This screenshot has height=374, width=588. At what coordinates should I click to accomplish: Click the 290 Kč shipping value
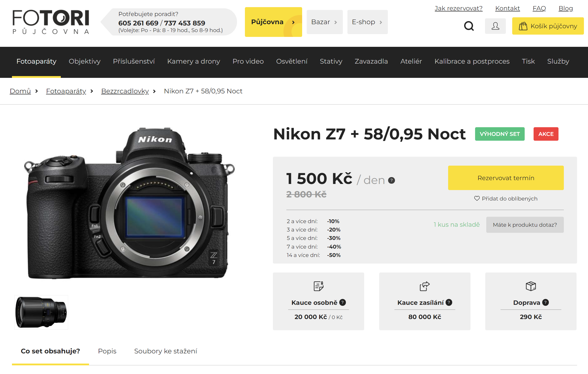(x=531, y=317)
